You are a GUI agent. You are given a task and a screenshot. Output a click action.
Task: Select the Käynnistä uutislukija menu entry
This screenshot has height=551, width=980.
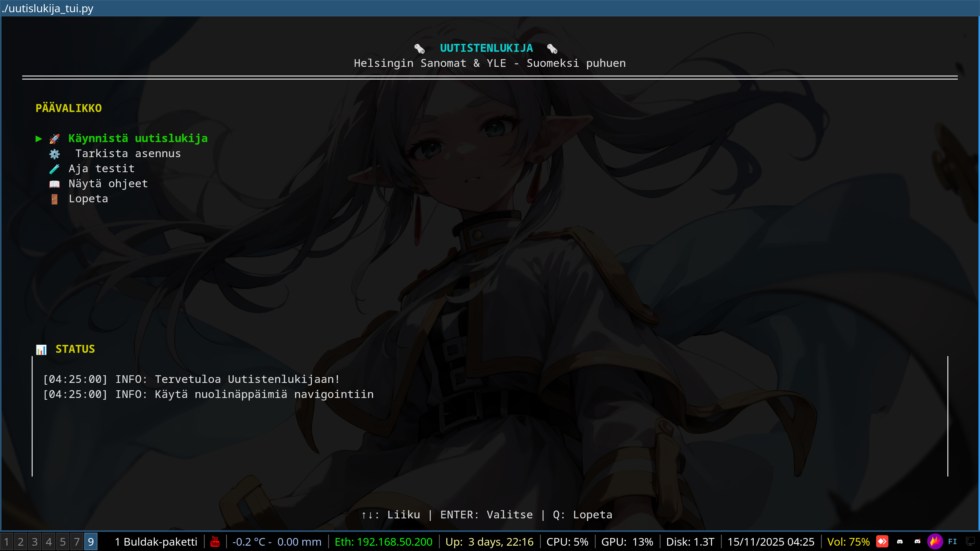coord(138,139)
